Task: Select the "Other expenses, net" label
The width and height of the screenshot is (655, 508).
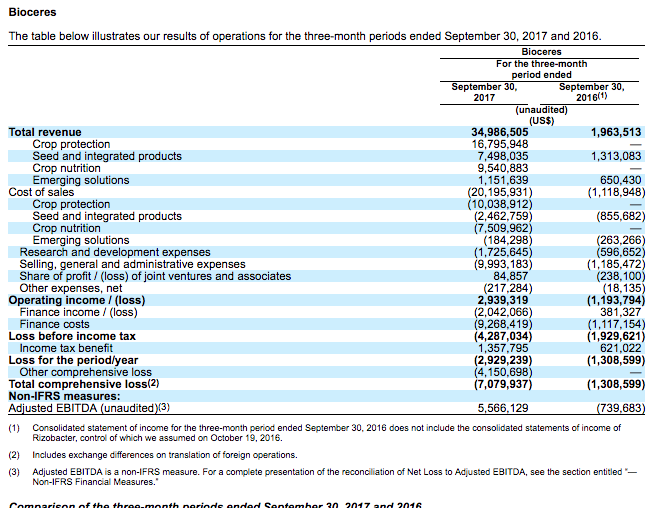Action: [71, 288]
